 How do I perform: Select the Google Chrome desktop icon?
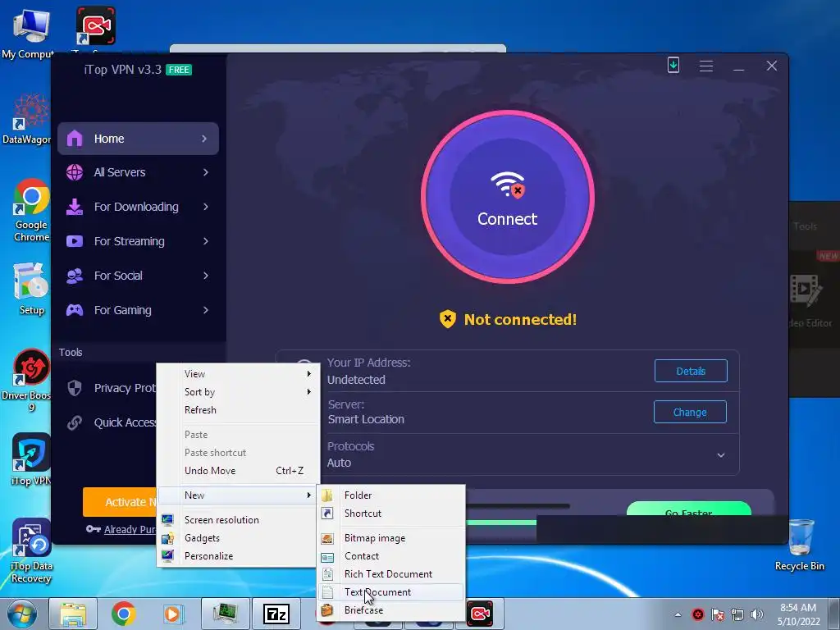[x=31, y=210]
